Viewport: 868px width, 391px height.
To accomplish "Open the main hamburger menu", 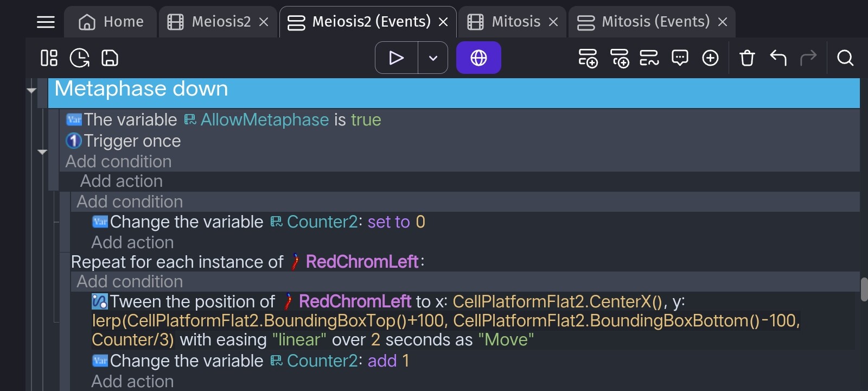I will coord(46,22).
